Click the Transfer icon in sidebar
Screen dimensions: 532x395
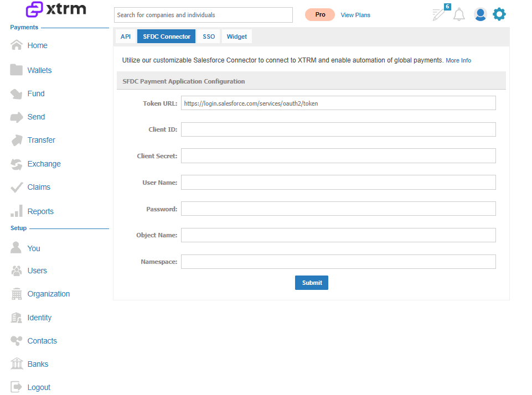point(17,140)
